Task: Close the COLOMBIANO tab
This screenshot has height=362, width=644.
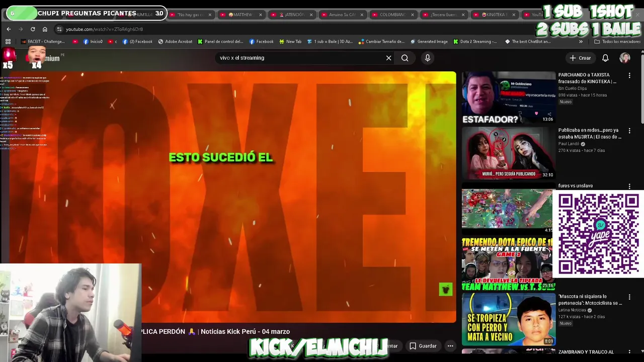Action: click(x=412, y=15)
